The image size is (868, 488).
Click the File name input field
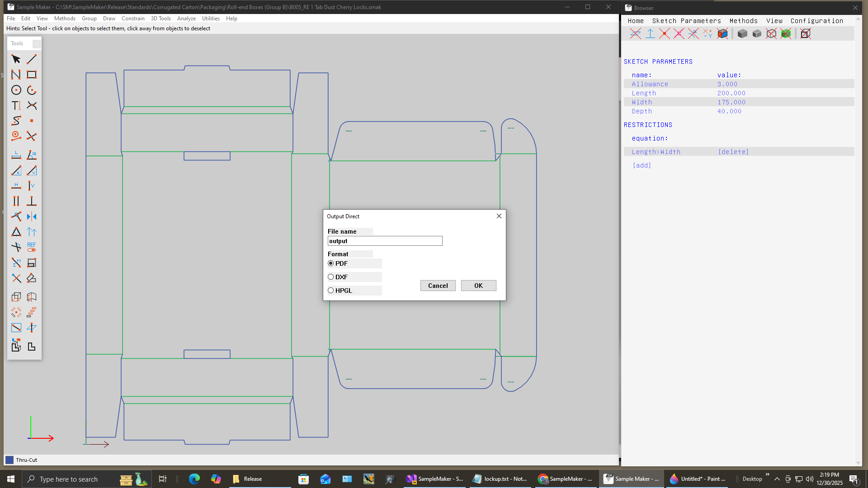[x=385, y=241]
